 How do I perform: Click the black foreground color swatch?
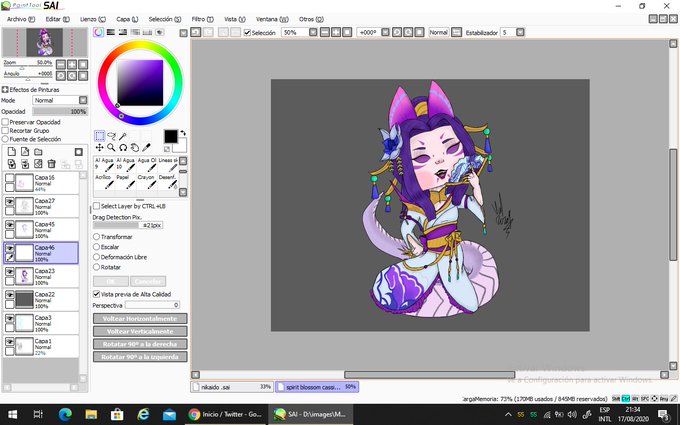tap(170, 137)
